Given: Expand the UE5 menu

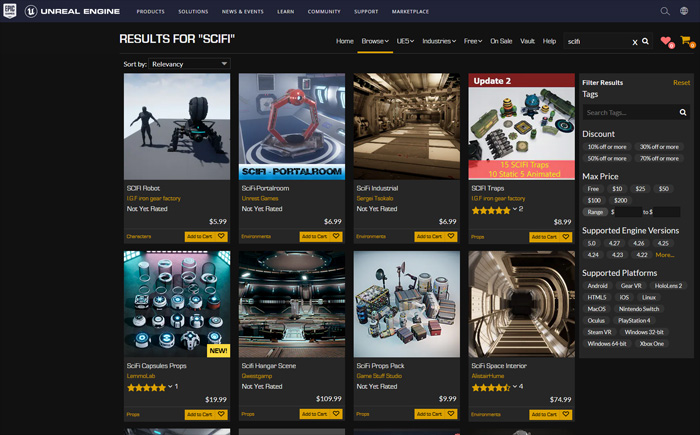Looking at the screenshot, I should (405, 41).
